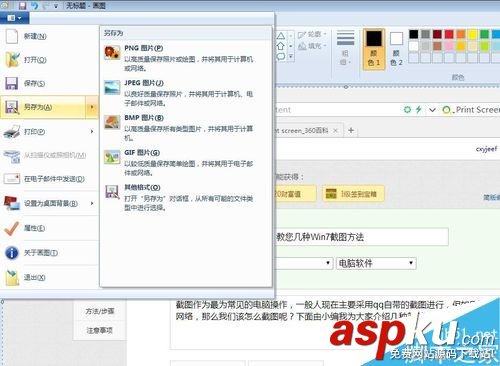
Task: Choose 保存(S) from the file menu
Action: pos(49,83)
